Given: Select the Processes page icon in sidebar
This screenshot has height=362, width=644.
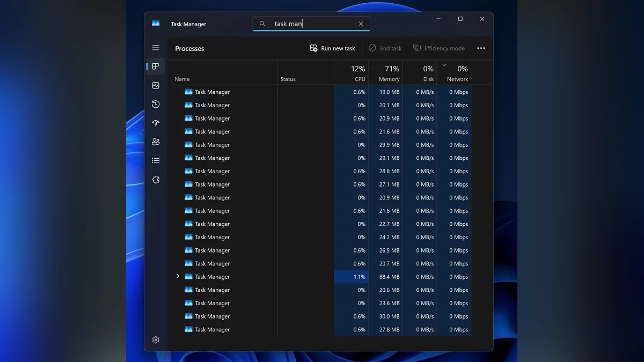Looking at the screenshot, I should tap(156, 67).
